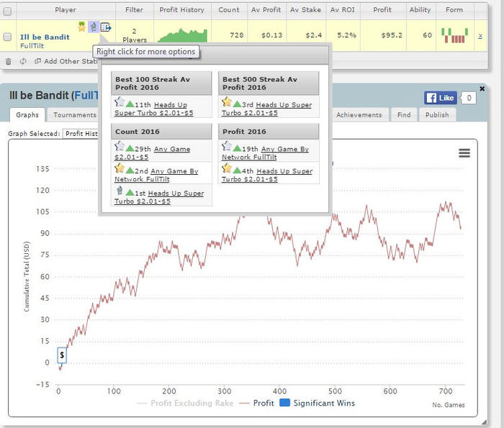Switch to the Publish tab
The image size is (504, 428).
[437, 115]
